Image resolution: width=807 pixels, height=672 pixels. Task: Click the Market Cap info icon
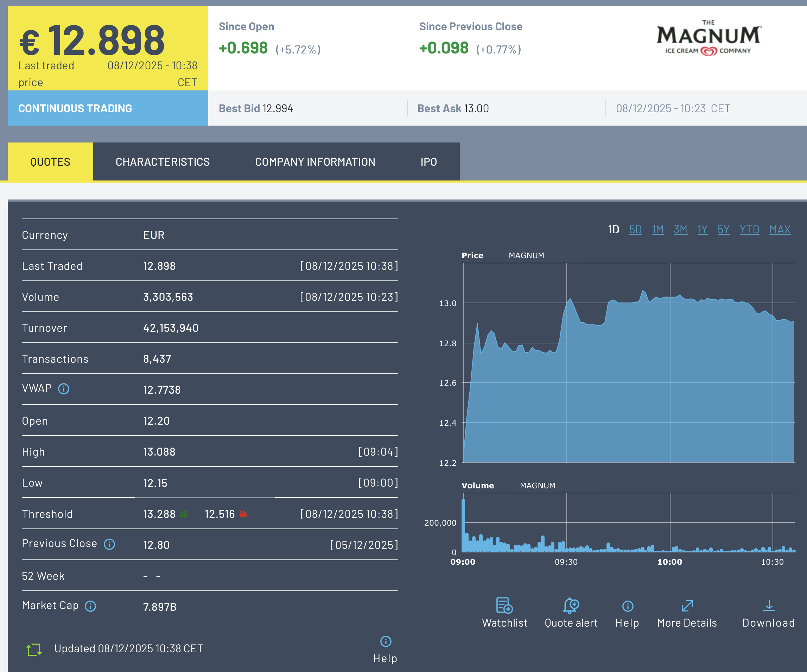coord(90,606)
